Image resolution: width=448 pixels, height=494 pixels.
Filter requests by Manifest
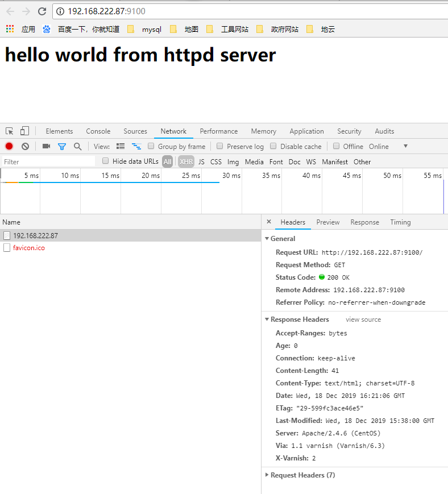tap(335, 162)
